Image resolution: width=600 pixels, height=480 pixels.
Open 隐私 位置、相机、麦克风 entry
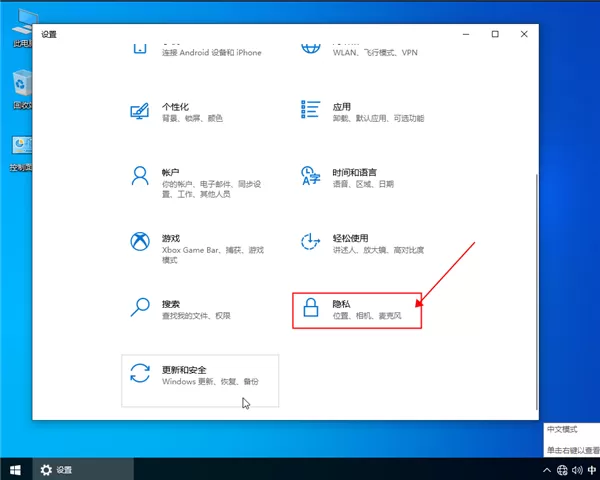[357, 310]
